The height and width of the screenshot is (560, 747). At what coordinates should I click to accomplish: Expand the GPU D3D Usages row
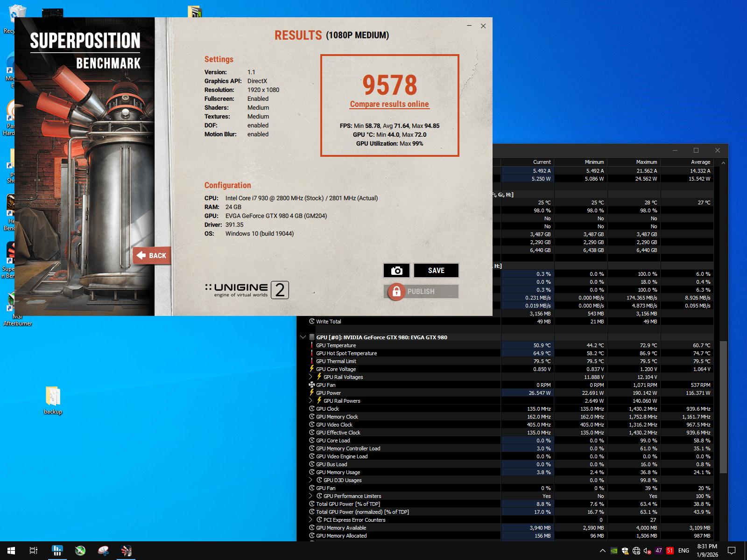[311, 480]
